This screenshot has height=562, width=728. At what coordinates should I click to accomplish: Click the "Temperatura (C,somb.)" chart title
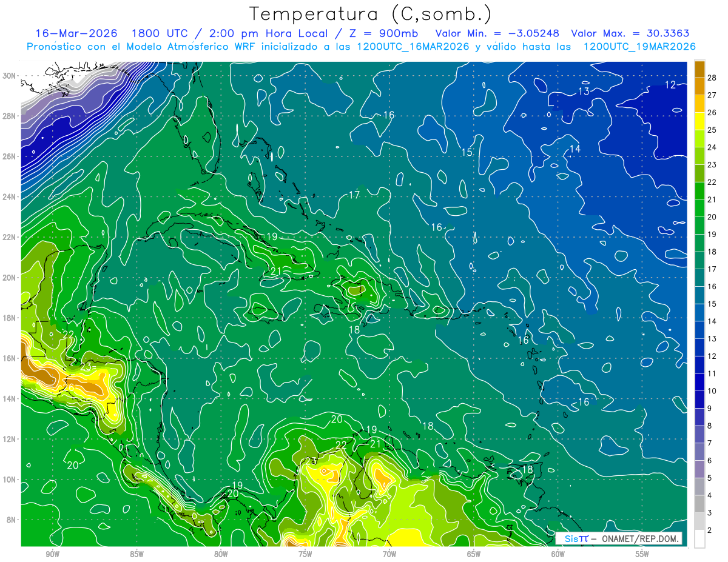click(371, 14)
